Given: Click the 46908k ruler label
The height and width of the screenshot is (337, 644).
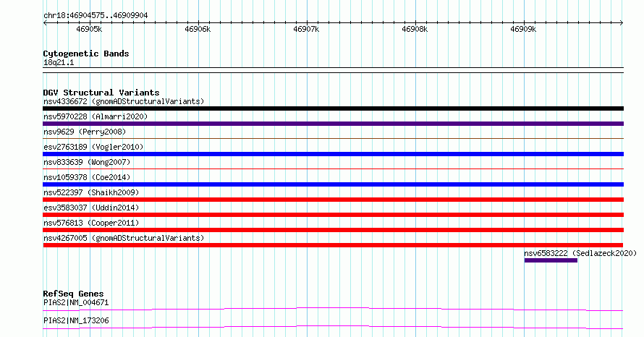Looking at the screenshot, I should tap(415, 29).
